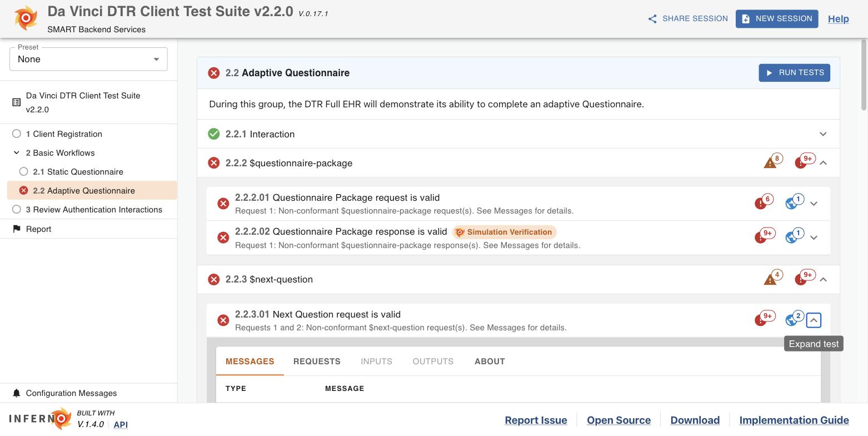Click the Report Issue link

point(536,420)
